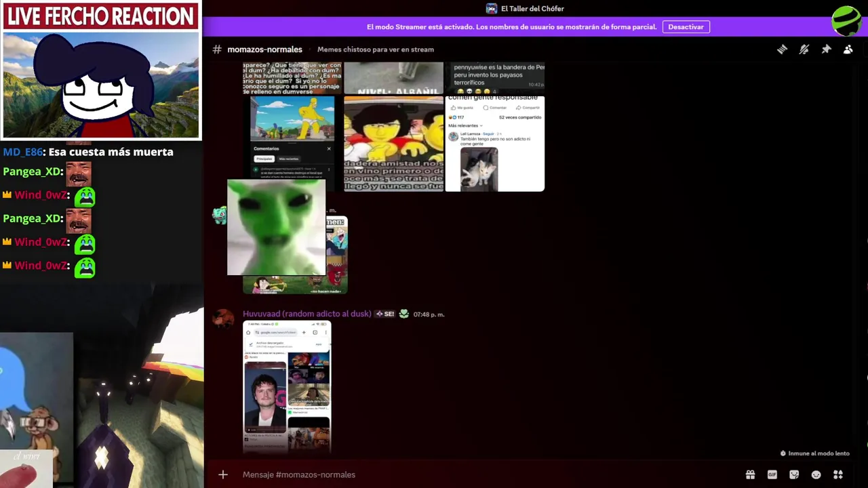This screenshot has height=488, width=868.
Task: Open the sticker picker icon
Action: [794, 474]
